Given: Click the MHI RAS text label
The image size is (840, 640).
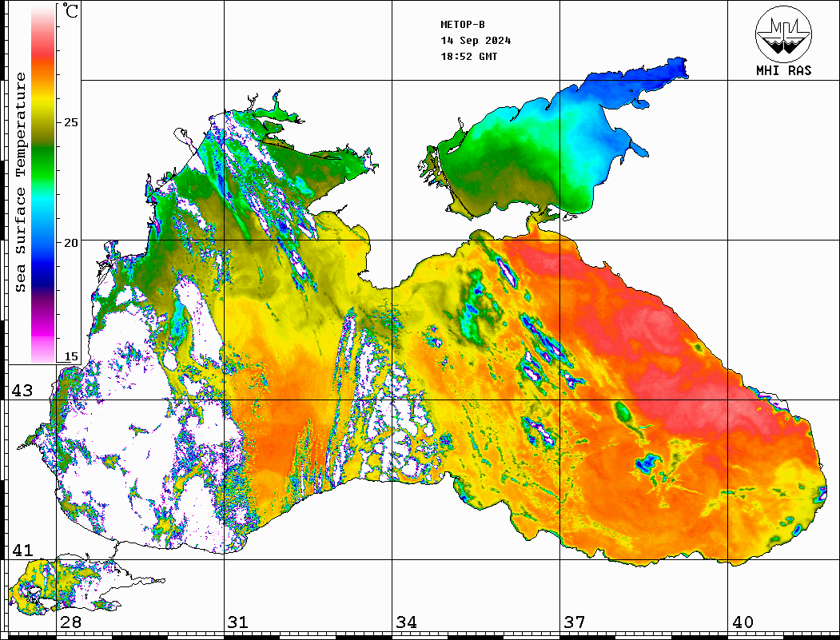Looking at the screenshot, I should pos(784,70).
